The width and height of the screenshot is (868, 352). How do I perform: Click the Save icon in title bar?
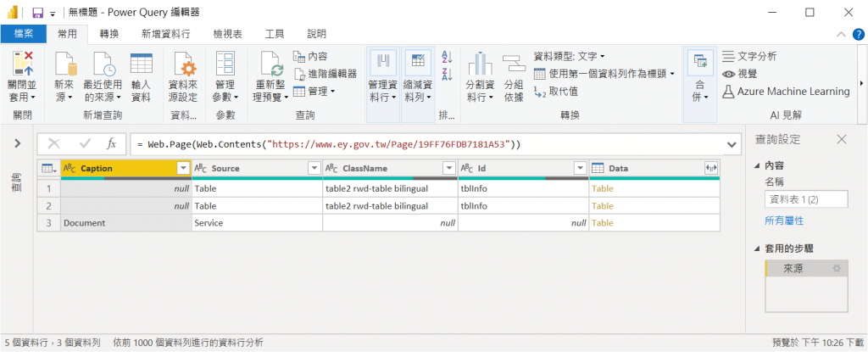pos(37,12)
